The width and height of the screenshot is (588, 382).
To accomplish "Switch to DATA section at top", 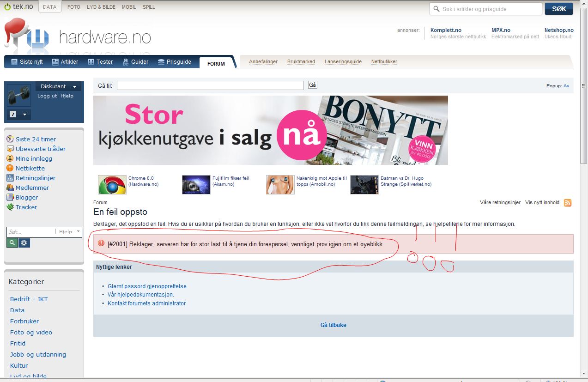I will point(50,7).
